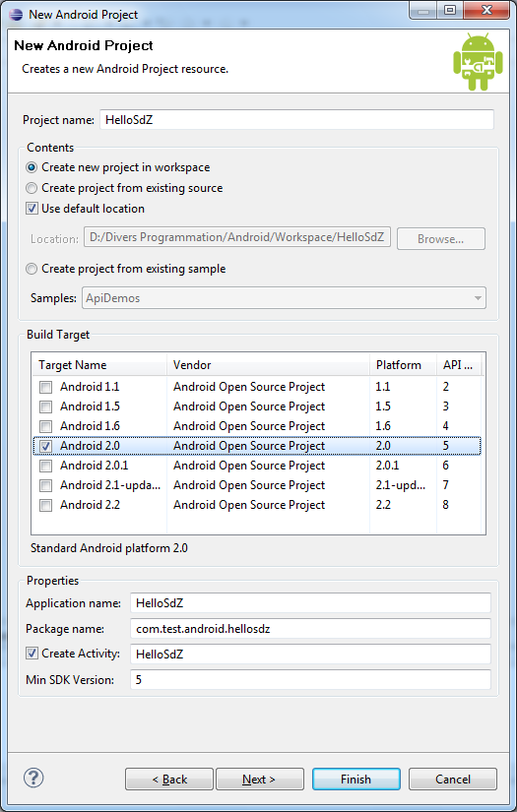
Task: Focus the Package name field
Action: coord(310,628)
